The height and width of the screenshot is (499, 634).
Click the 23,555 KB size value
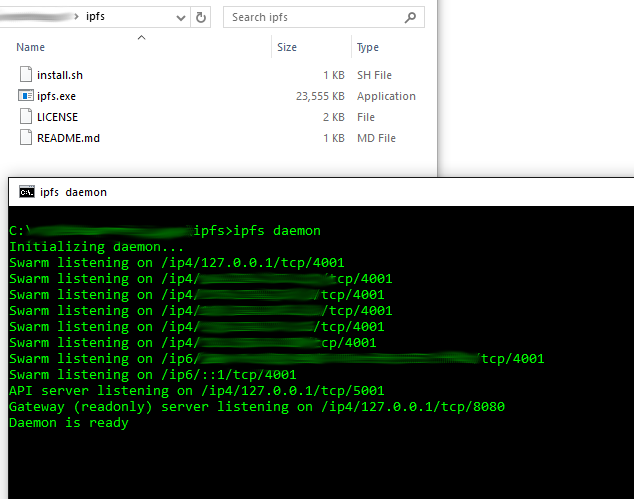pos(320,96)
